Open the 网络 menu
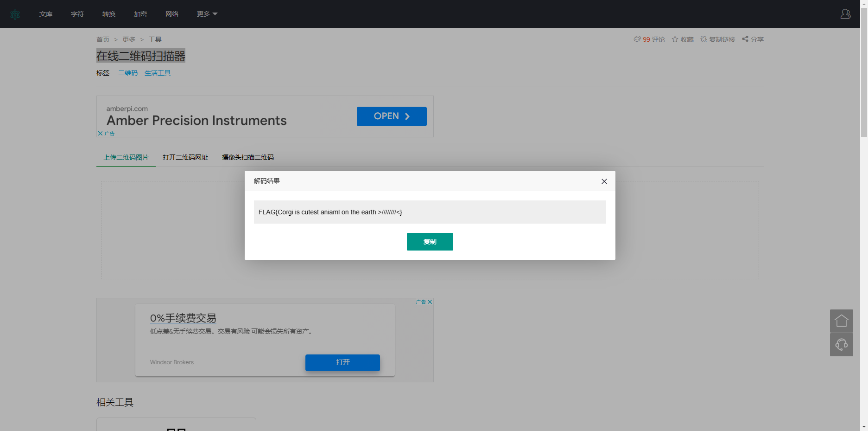Image resolution: width=868 pixels, height=431 pixels. tap(172, 14)
